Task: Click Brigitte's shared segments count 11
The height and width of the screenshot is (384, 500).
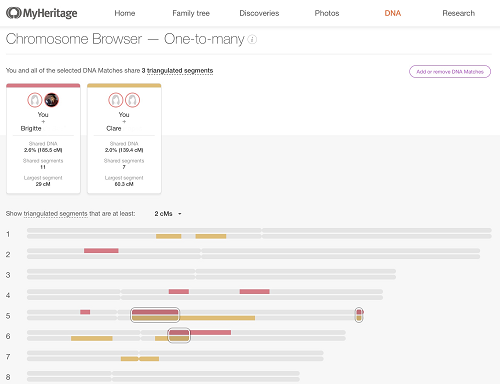Action: tap(43, 167)
